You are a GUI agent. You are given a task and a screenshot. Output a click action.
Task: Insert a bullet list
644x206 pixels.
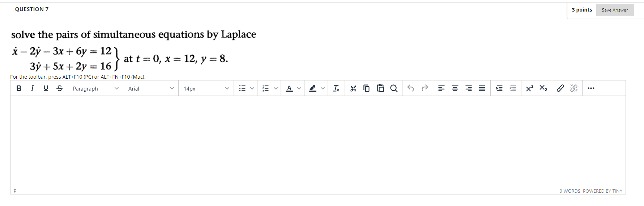[x=242, y=88]
